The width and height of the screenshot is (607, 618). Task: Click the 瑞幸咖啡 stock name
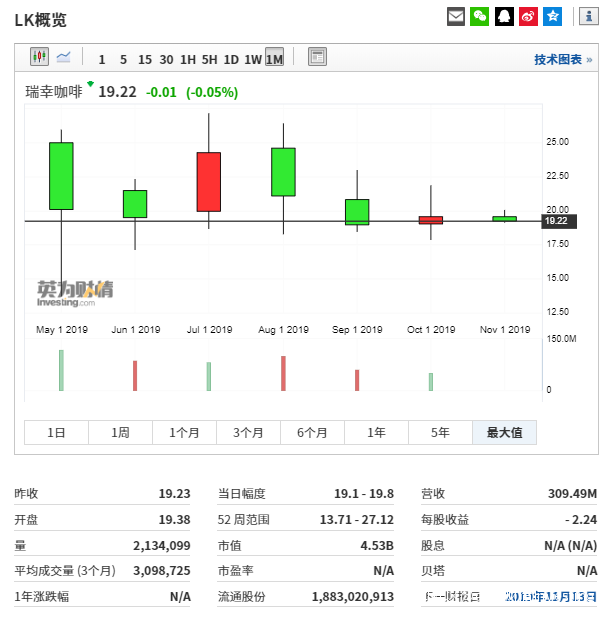click(54, 92)
